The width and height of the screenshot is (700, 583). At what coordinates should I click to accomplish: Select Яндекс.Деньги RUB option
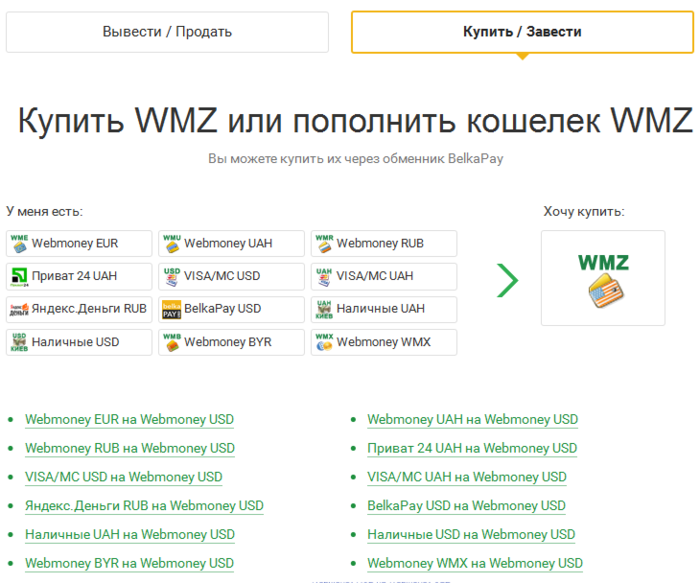click(79, 309)
